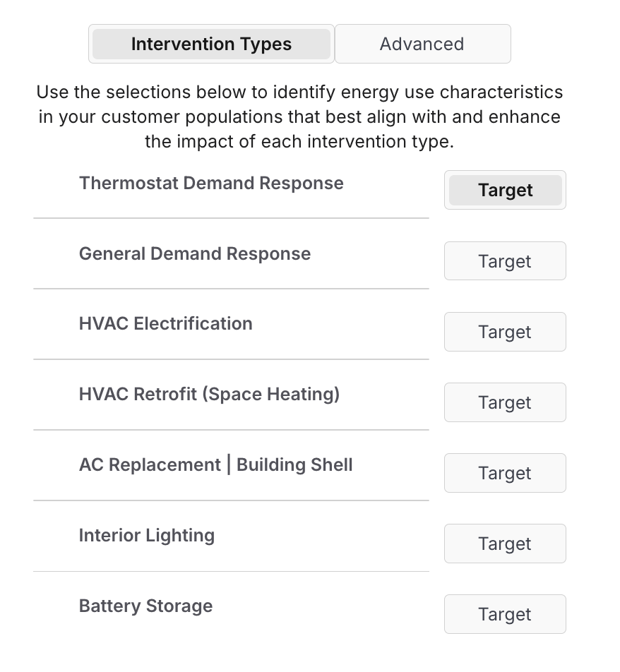Click the General Demand Response label

click(194, 253)
